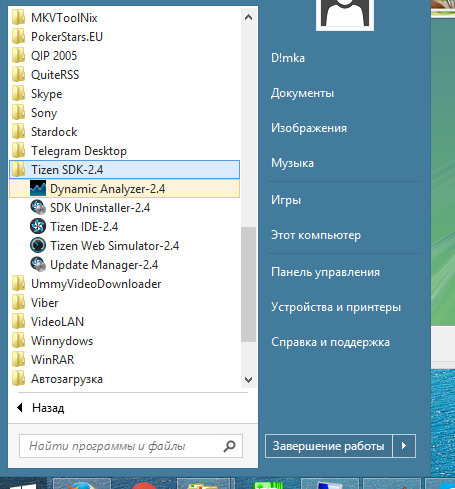Open the Устройства и принтеры link
The width and height of the screenshot is (455, 489).
[x=336, y=307]
